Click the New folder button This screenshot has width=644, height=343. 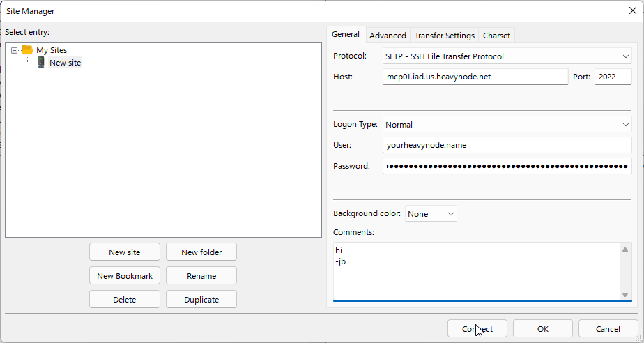[x=201, y=252]
